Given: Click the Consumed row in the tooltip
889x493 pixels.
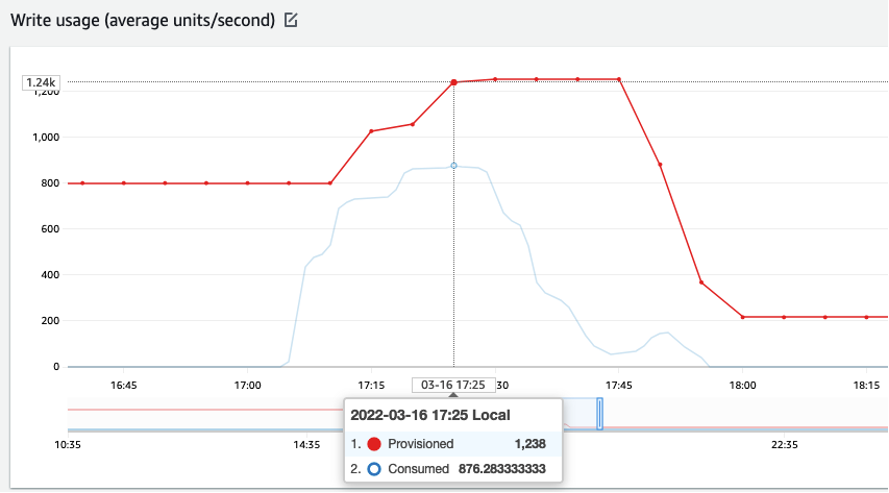Looking at the screenshot, I should coord(454,468).
